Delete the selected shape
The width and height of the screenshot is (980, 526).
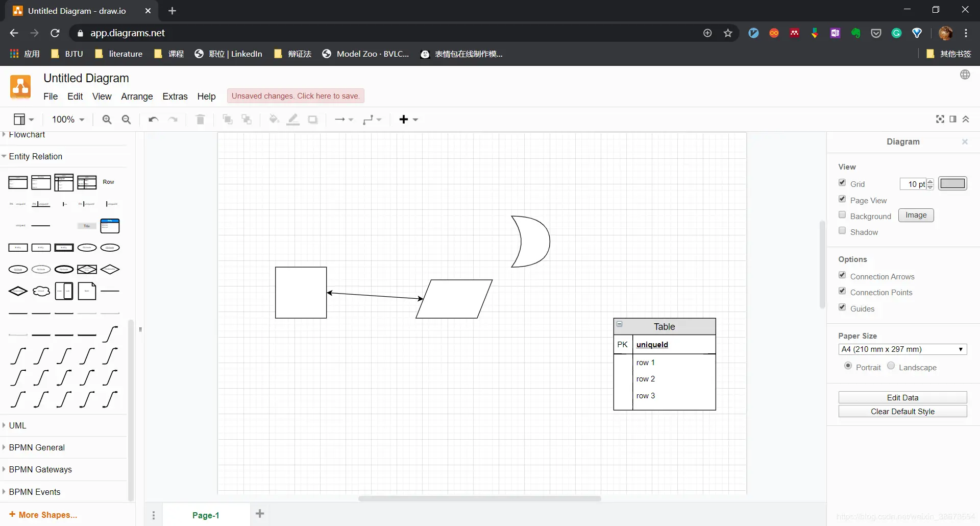pyautogui.click(x=200, y=119)
